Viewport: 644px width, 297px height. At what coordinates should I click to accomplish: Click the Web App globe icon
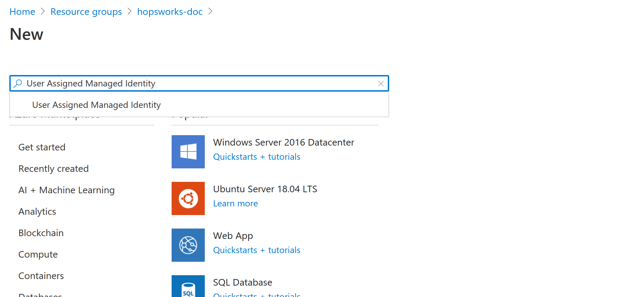[188, 245]
